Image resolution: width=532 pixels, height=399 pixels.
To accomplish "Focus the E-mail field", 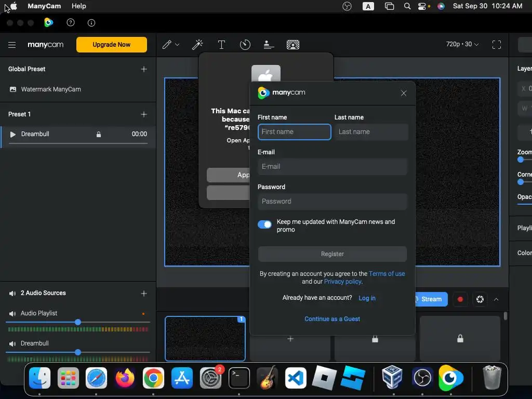I will coord(332,167).
